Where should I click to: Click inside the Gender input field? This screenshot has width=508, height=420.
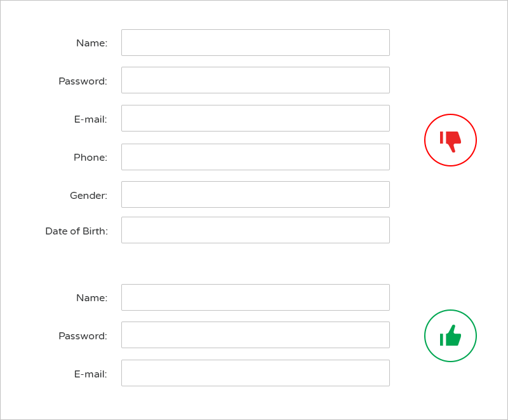(x=255, y=194)
